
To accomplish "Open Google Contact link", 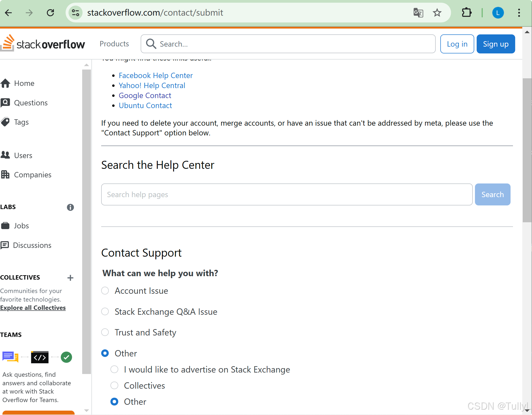I will click(x=145, y=95).
